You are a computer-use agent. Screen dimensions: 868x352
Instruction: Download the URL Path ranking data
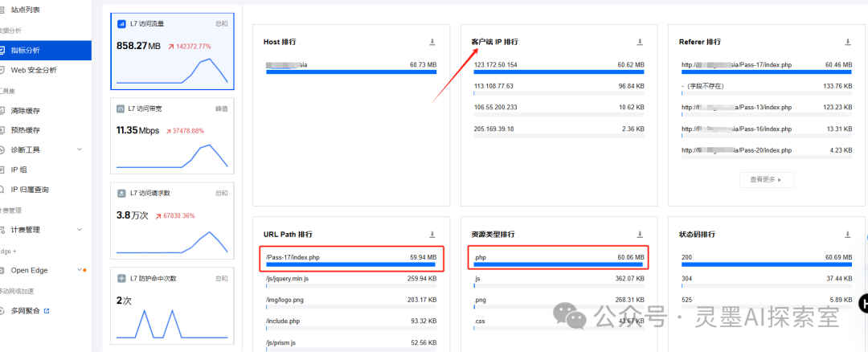432,235
